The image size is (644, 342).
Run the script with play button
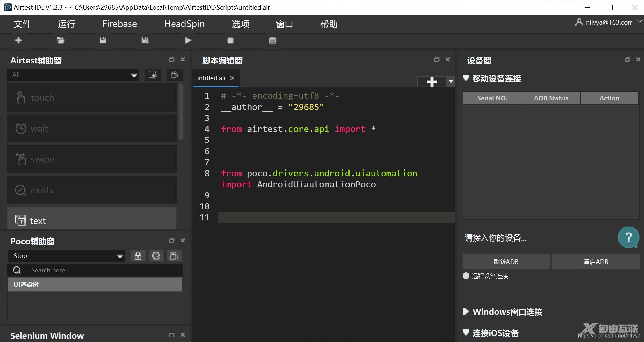[188, 40]
